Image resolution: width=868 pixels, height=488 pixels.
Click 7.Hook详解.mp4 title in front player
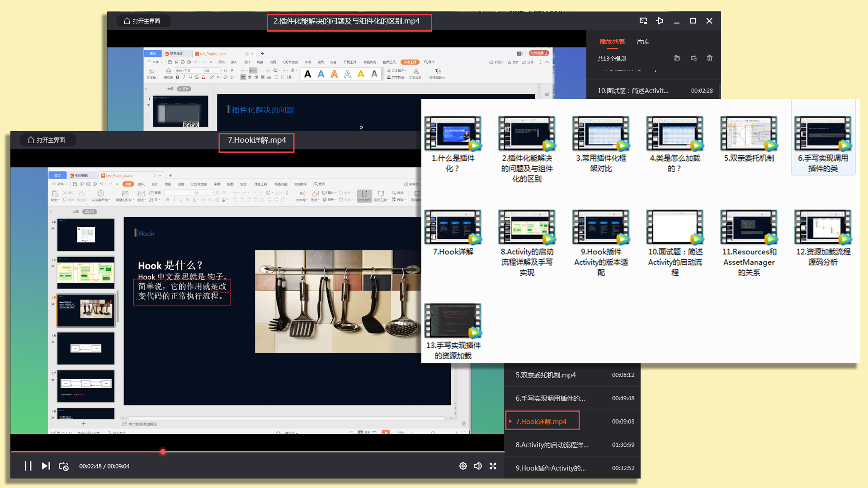point(257,140)
